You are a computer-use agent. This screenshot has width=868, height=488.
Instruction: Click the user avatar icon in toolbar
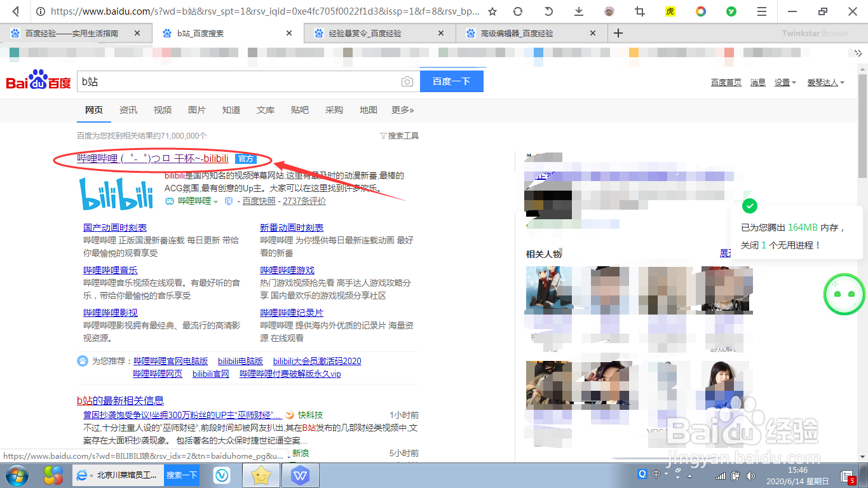coord(609,11)
